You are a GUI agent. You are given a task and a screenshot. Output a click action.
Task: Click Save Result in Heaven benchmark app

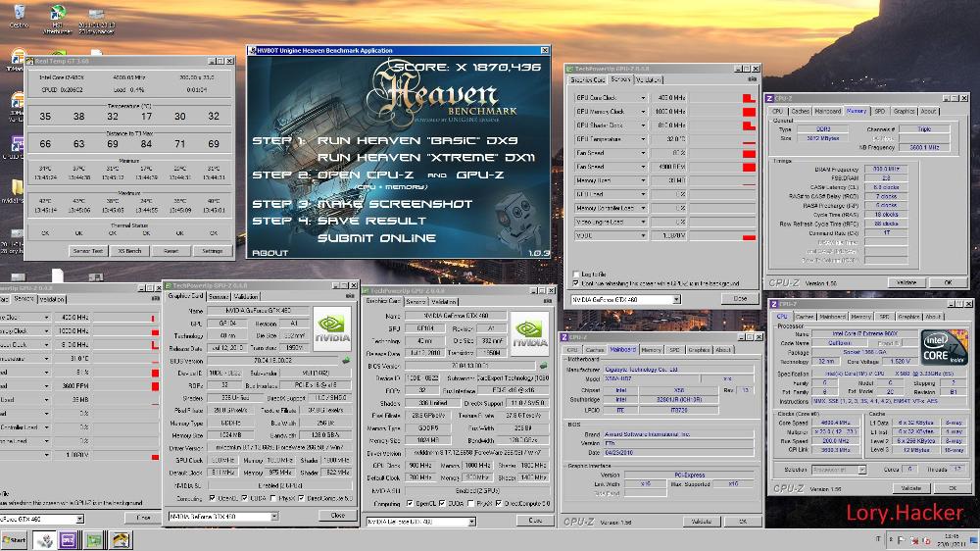click(371, 221)
